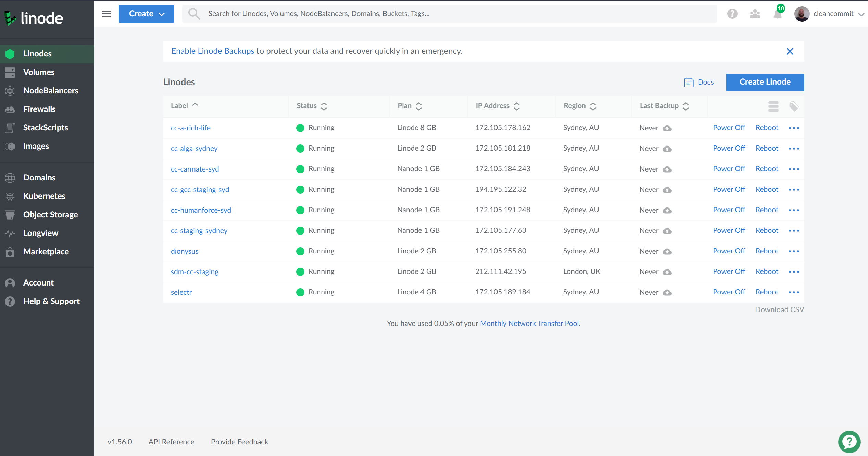Power Off the cc-staging-sydney Linode
The width and height of the screenshot is (868, 456).
click(x=729, y=230)
